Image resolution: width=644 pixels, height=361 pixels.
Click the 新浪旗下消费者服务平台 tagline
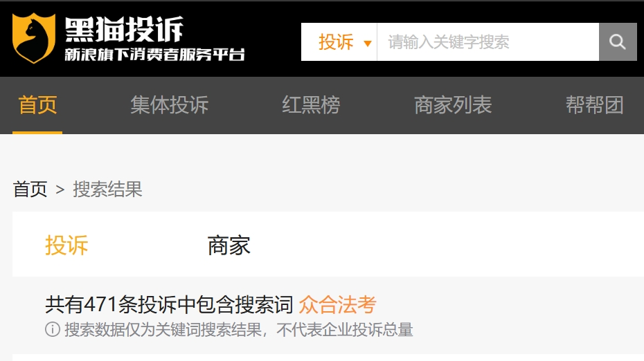(154, 54)
